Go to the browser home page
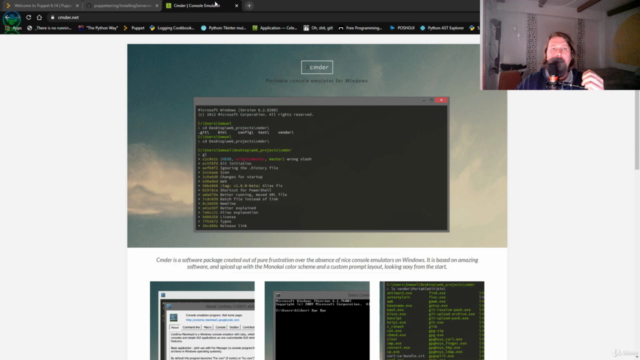The image size is (640, 360). click(x=39, y=17)
